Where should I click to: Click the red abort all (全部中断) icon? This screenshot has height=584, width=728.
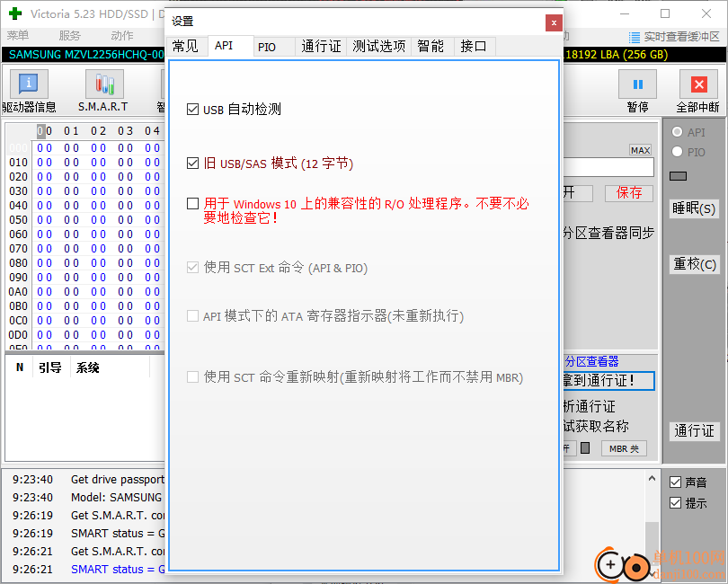click(698, 84)
